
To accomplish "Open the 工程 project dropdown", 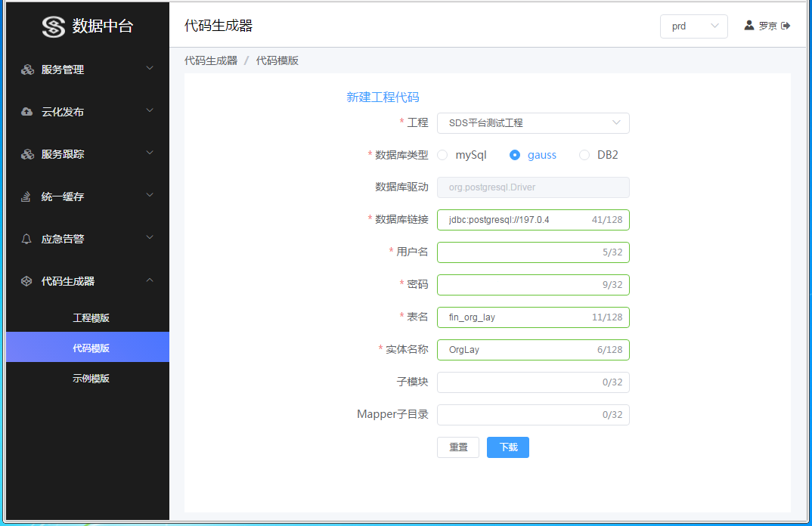I will [x=533, y=123].
